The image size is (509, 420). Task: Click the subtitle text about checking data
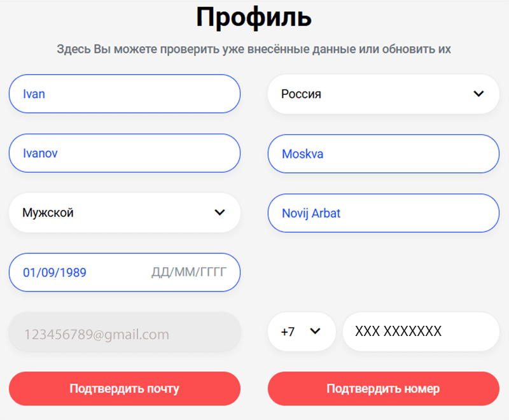click(x=254, y=48)
